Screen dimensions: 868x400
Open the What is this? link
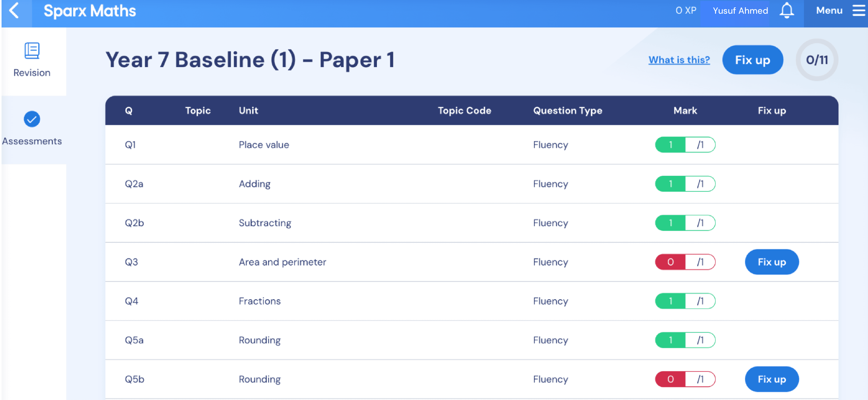[x=679, y=60]
